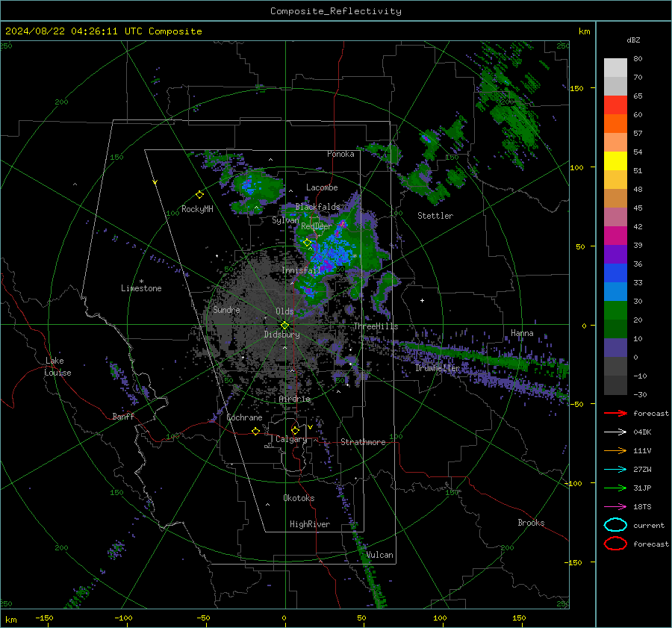Click the 18TS legend label
The height and width of the screenshot is (628, 672).
642,507
